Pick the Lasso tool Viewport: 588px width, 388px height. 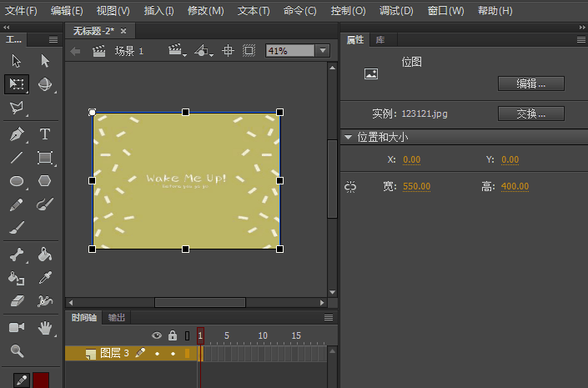pyautogui.click(x=17, y=108)
